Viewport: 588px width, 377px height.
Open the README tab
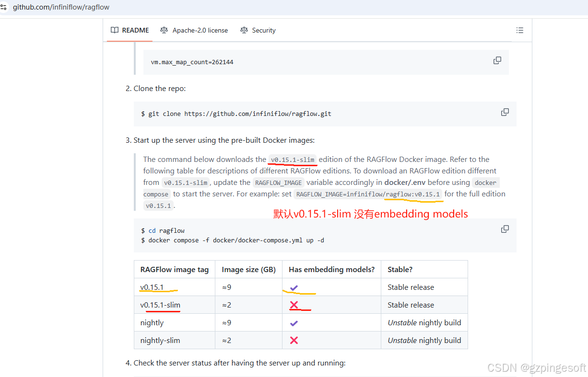click(129, 30)
